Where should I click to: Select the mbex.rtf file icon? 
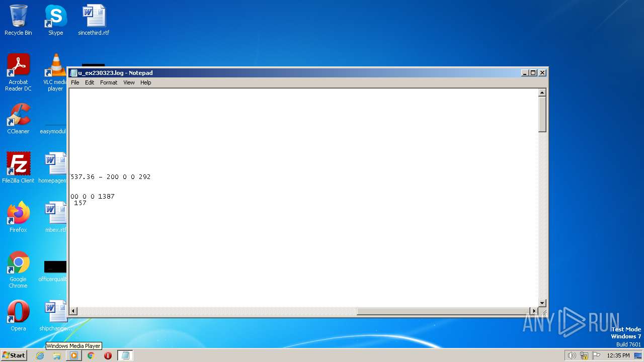(x=55, y=217)
